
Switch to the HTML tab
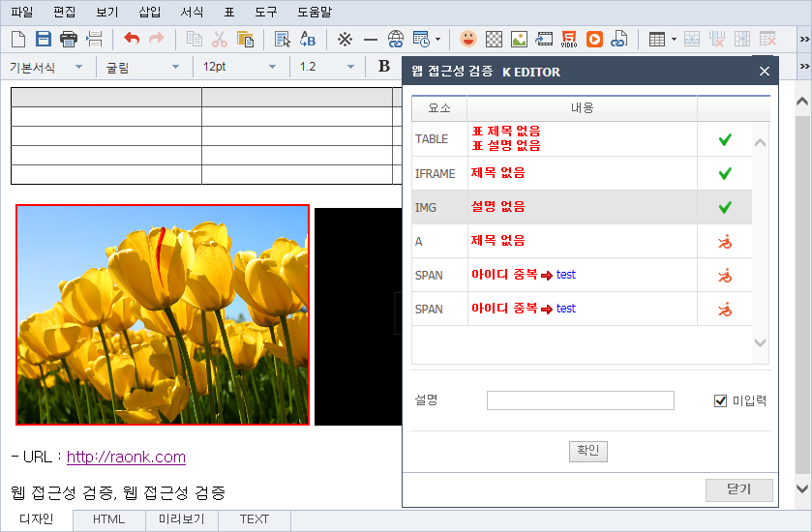[x=109, y=519]
